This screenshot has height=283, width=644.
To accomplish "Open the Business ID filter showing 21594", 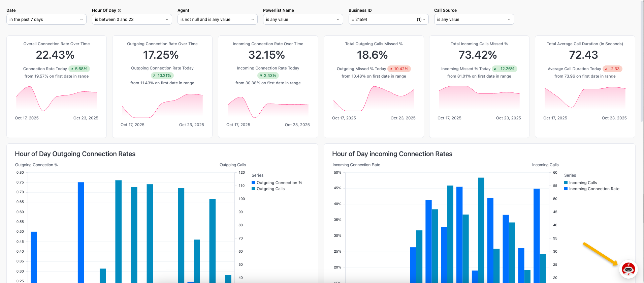I will [388, 20].
